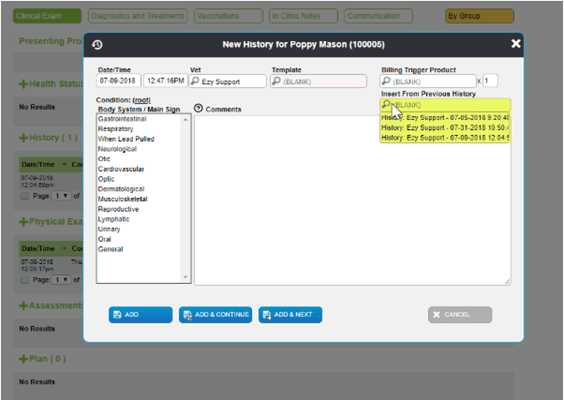This screenshot has height=400, width=564.
Task: Open the (root) condition link
Action: click(x=141, y=100)
